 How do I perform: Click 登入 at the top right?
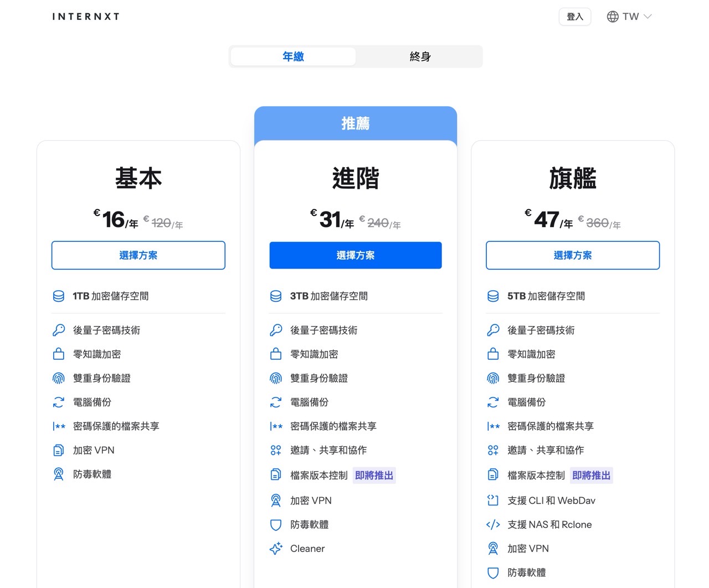point(574,16)
